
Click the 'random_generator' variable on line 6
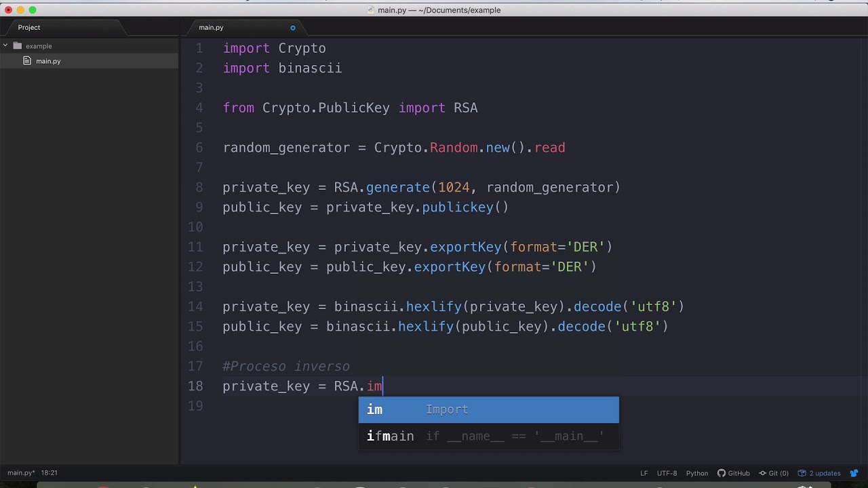pyautogui.click(x=286, y=148)
